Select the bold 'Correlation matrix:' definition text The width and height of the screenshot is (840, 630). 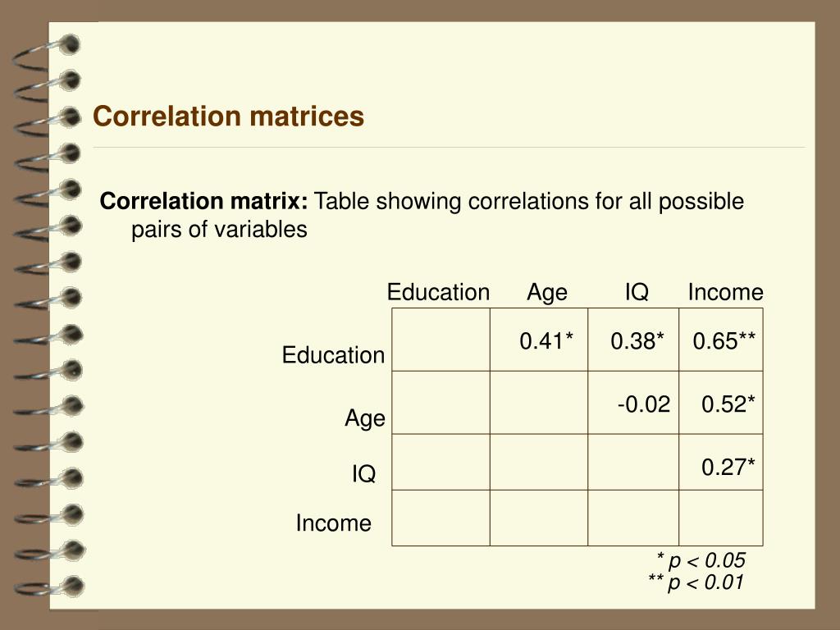(203, 202)
